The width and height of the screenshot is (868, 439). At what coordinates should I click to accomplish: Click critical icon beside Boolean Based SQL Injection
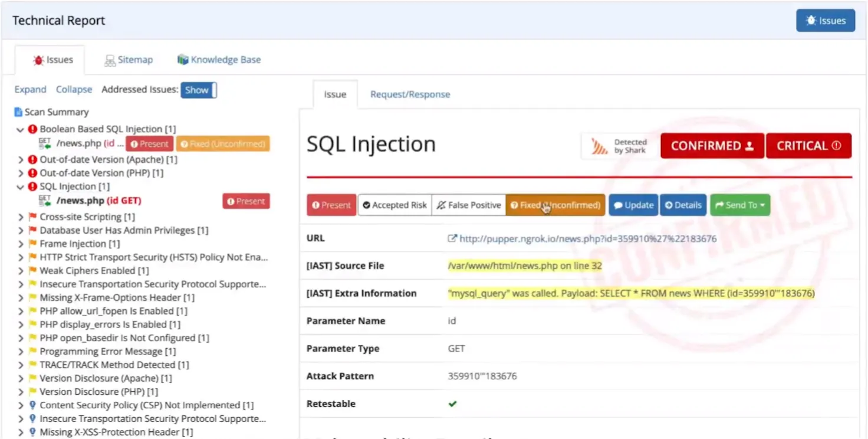click(x=32, y=129)
